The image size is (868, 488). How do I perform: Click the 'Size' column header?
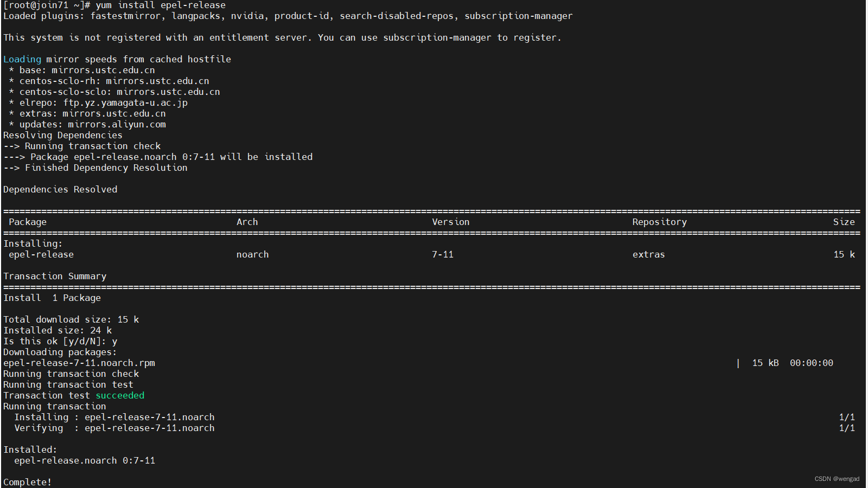pyautogui.click(x=844, y=222)
